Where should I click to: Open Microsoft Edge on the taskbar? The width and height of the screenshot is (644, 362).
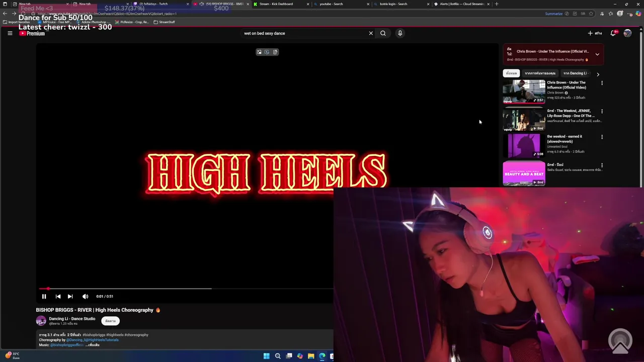click(322, 356)
